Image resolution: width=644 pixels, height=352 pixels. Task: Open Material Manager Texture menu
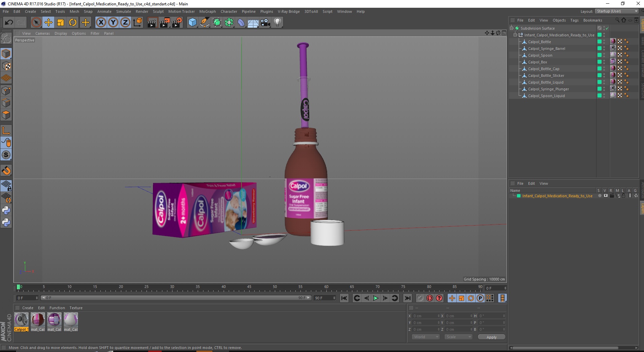(x=76, y=308)
